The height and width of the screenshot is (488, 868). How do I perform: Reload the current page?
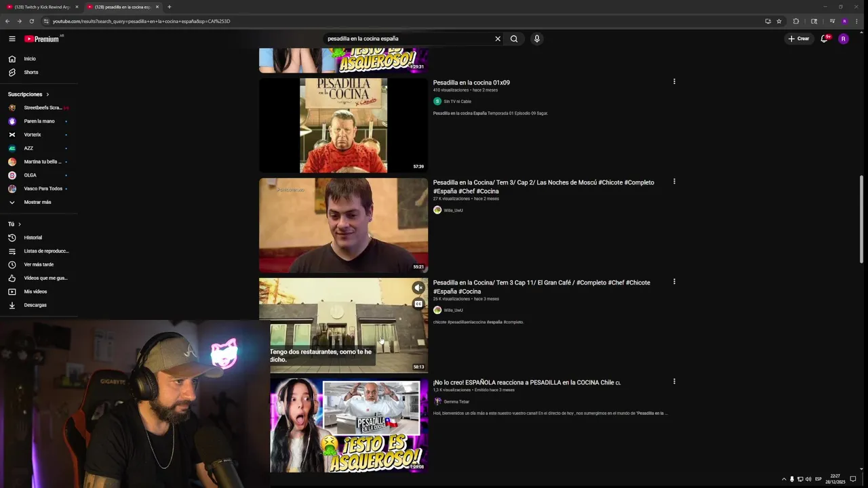pos(32,21)
